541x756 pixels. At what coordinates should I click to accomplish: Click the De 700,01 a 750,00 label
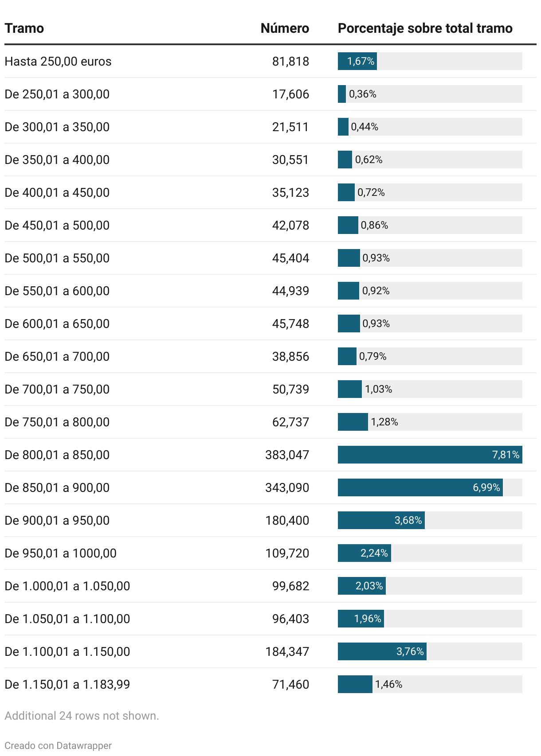point(57,389)
